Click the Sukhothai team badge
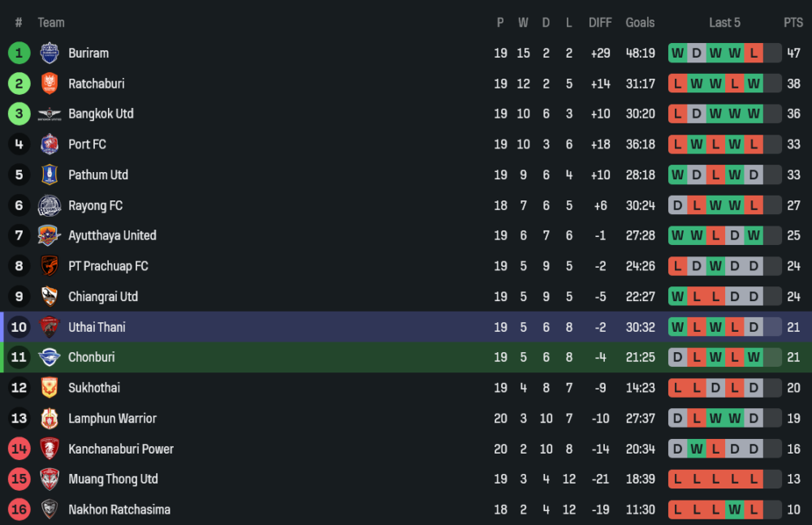The height and width of the screenshot is (525, 812). (50, 388)
